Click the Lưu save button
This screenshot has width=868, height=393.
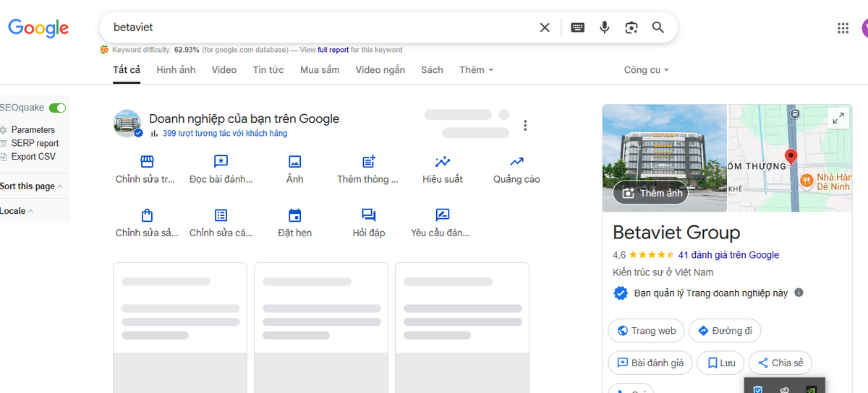720,363
